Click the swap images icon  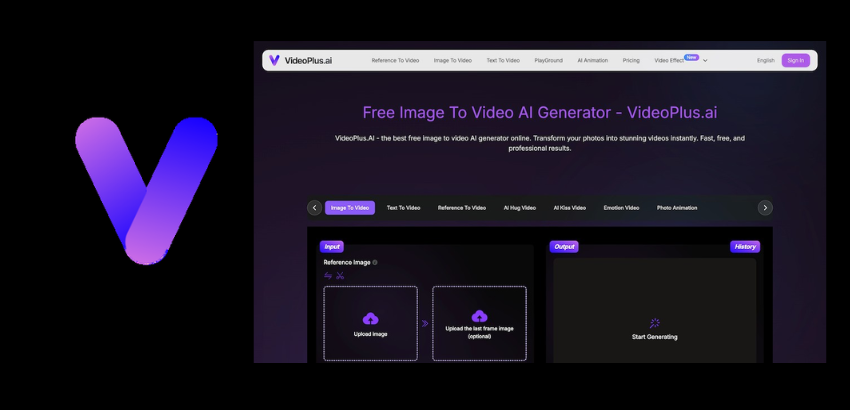[328, 276]
